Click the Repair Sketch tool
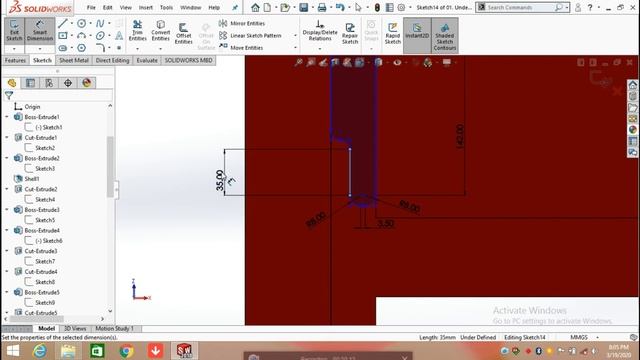The width and height of the screenshot is (640, 360). coord(350,33)
